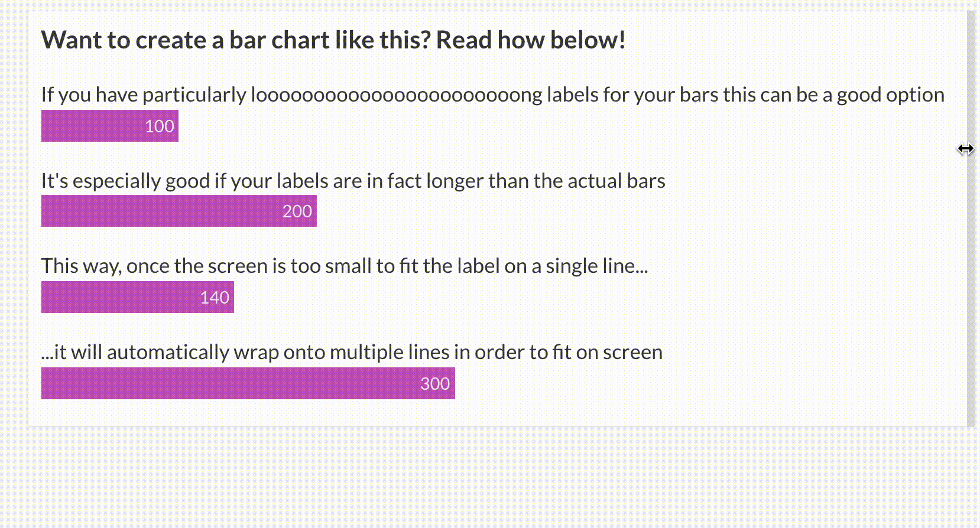This screenshot has width=980, height=528.
Task: Click the label about wrapping onto multiple lines
Action: pos(352,352)
